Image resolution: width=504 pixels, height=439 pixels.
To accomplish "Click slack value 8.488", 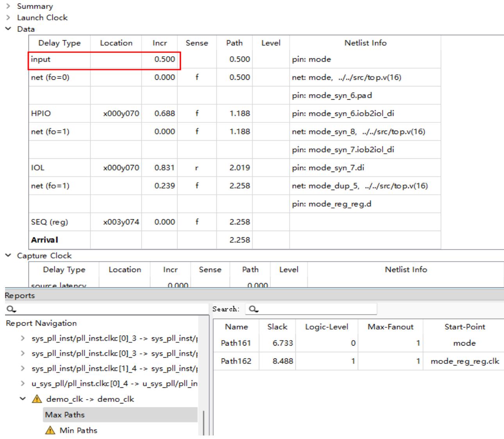I will point(282,361).
